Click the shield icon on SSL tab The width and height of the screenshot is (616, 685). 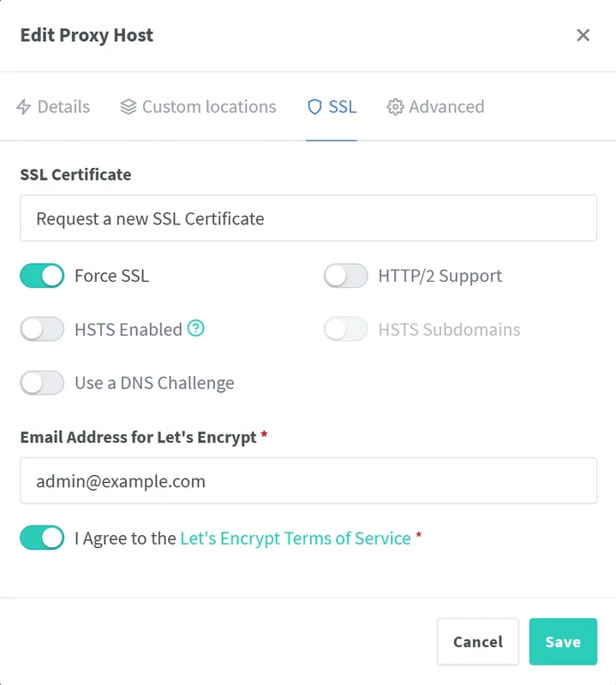314,107
